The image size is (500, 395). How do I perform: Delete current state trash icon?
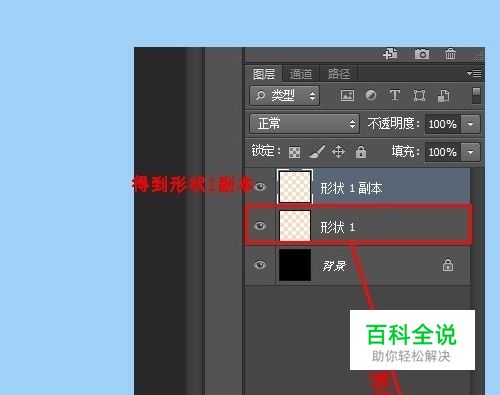[x=450, y=54]
